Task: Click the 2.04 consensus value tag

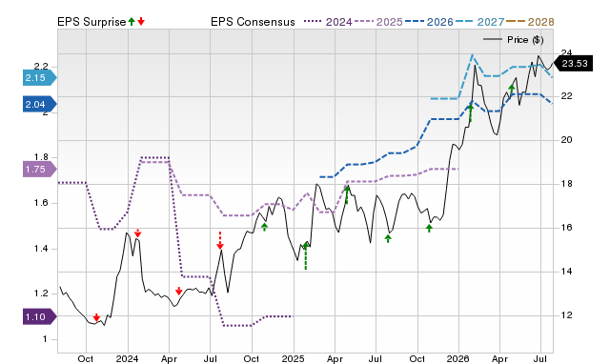Action: point(39,104)
